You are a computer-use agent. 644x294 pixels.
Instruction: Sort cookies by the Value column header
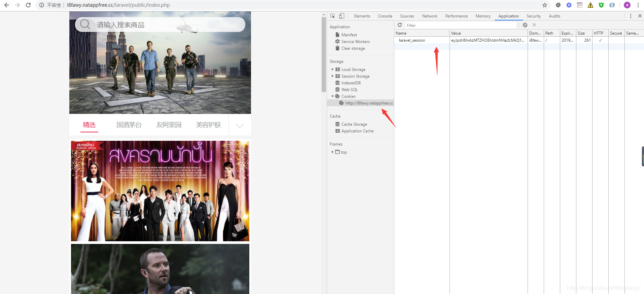coord(489,33)
